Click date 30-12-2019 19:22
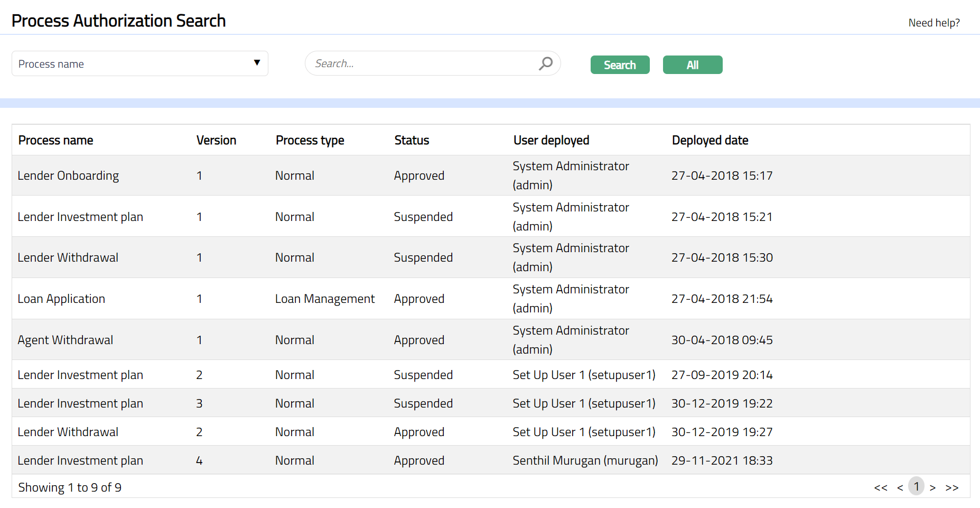980x508 pixels. pyautogui.click(x=722, y=403)
